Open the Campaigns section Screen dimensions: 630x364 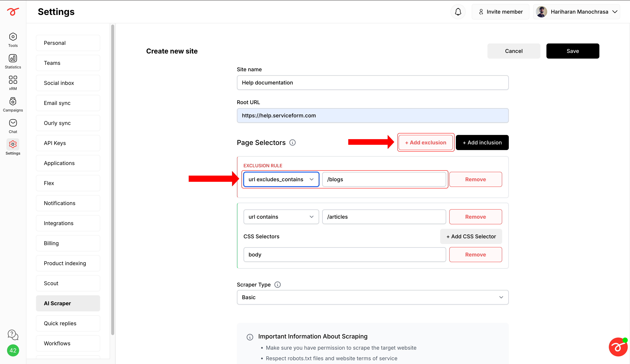pyautogui.click(x=13, y=105)
